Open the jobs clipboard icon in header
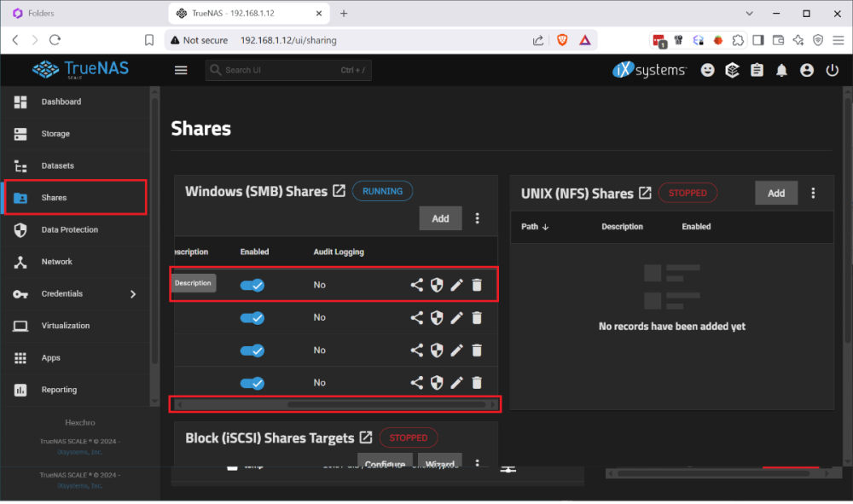853x504 pixels. click(x=757, y=71)
